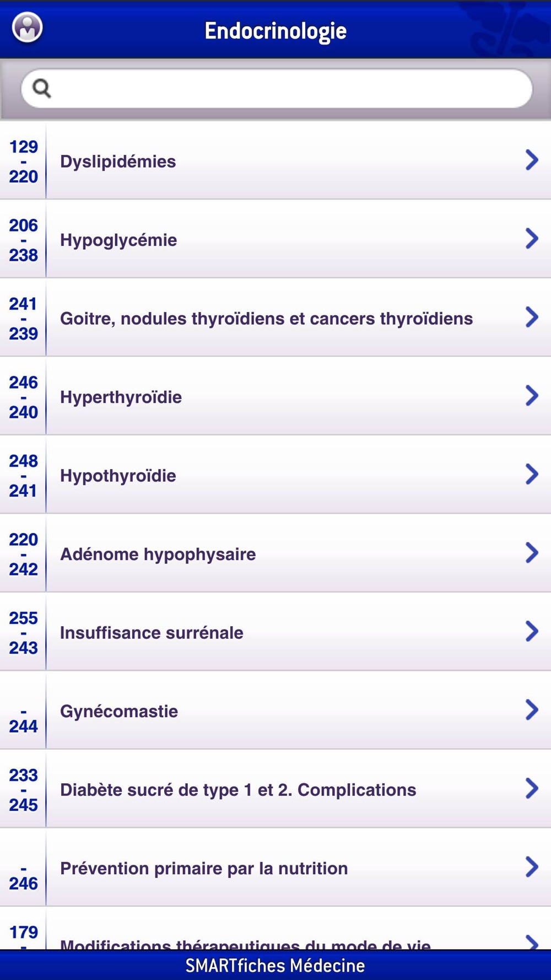This screenshot has height=980, width=551.
Task: Tap the magnifying glass search icon
Action: click(41, 88)
